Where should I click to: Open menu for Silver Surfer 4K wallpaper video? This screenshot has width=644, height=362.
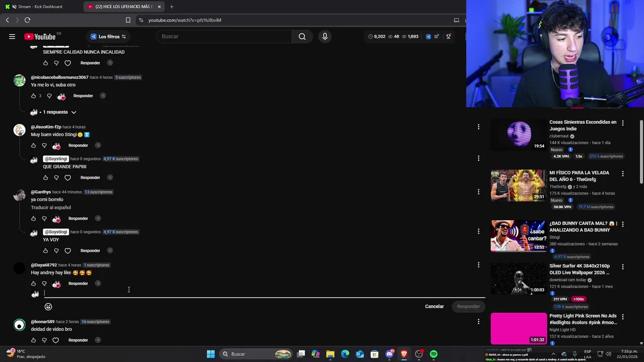[x=623, y=266]
